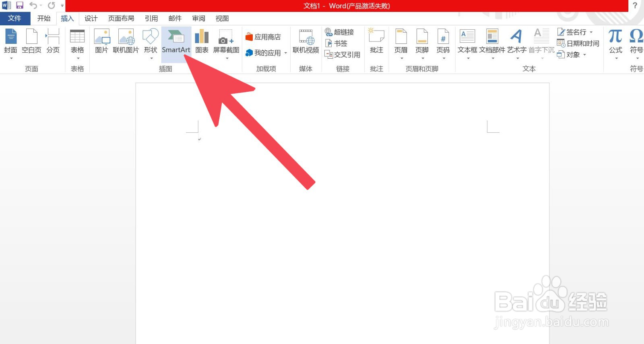Click the Redo/Repeat icon
Image resolution: width=644 pixels, height=344 pixels.
pos(52,6)
